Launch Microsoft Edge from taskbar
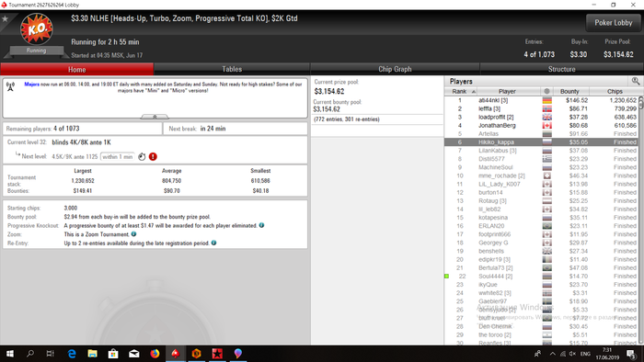The image size is (644, 362). [72, 354]
